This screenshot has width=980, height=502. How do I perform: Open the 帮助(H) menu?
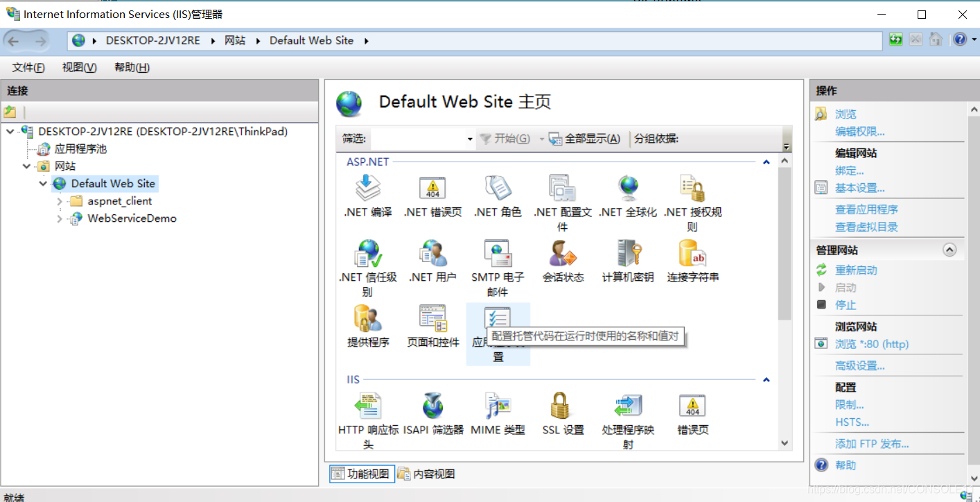[x=132, y=67]
